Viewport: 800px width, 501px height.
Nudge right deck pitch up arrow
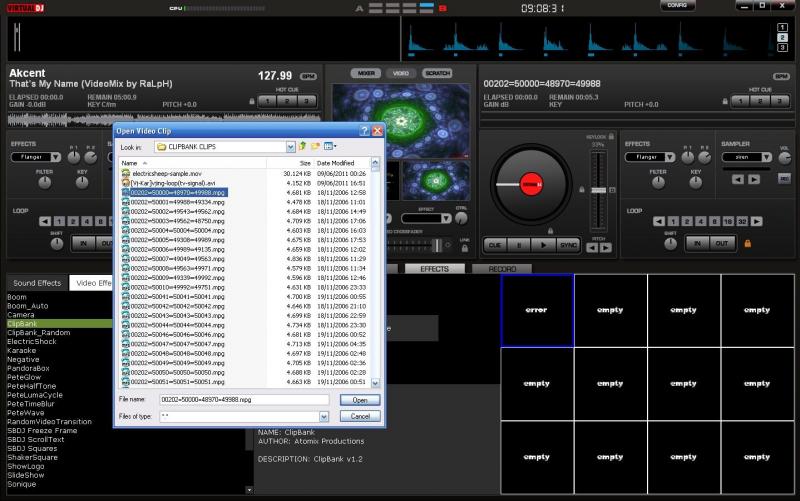pos(606,248)
